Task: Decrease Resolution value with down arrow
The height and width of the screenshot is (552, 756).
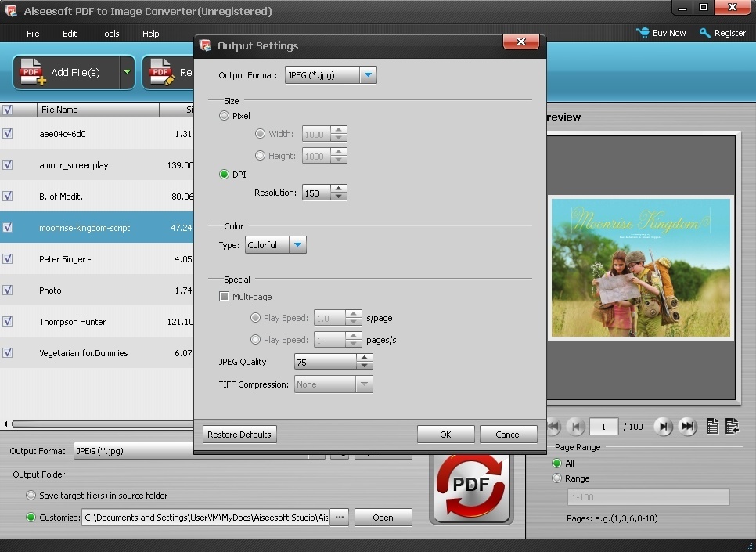Action: (x=339, y=197)
